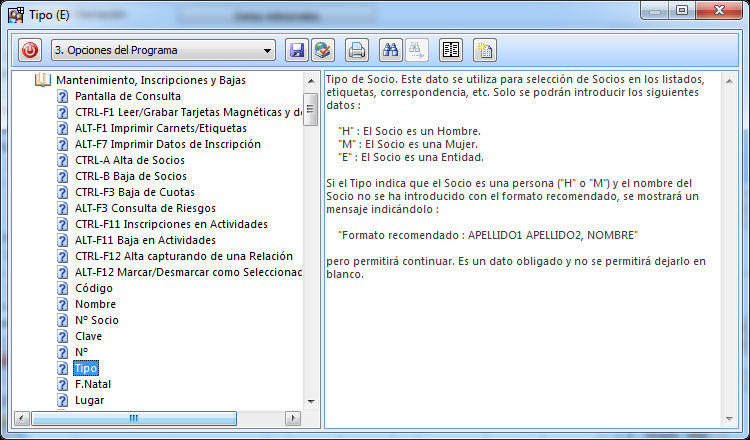Print the help topic with printer icon
Screen dimensions: 750x440
356,49
